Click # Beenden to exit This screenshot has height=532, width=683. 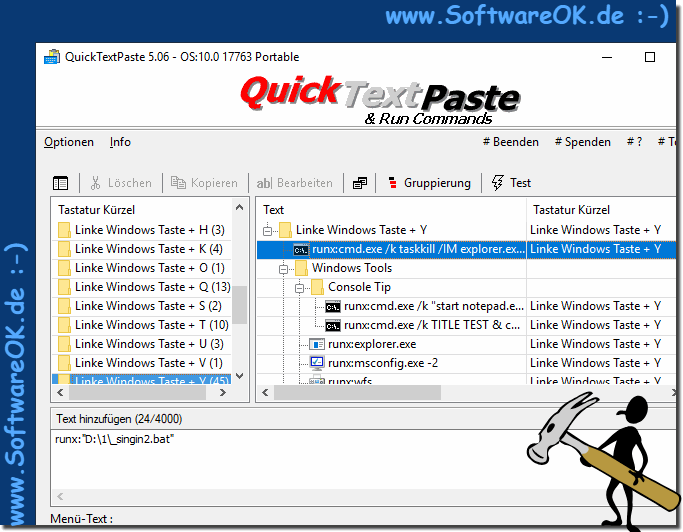click(x=511, y=142)
